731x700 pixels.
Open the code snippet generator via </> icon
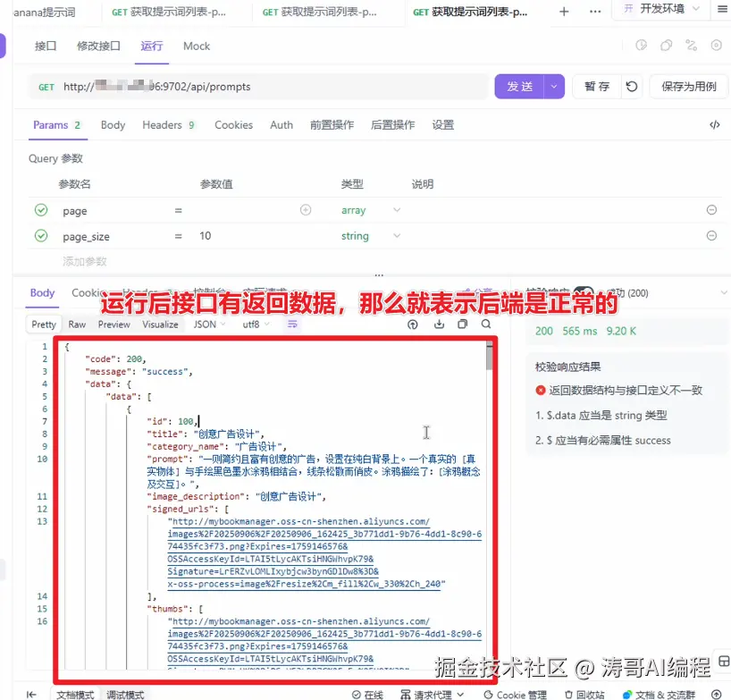713,124
